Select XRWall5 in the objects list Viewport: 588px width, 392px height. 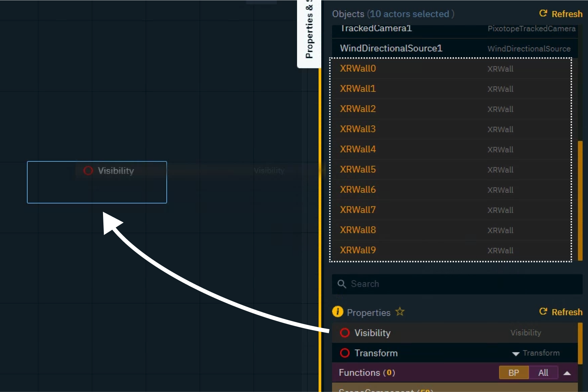point(358,170)
